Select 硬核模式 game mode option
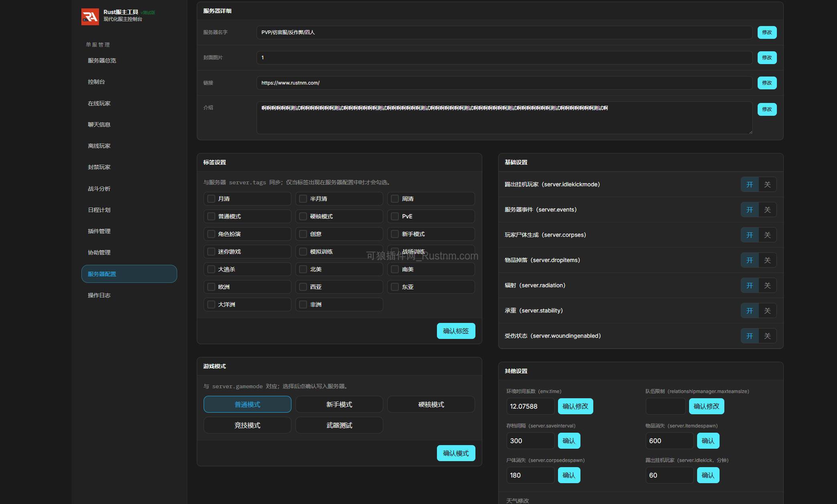 [x=431, y=405]
